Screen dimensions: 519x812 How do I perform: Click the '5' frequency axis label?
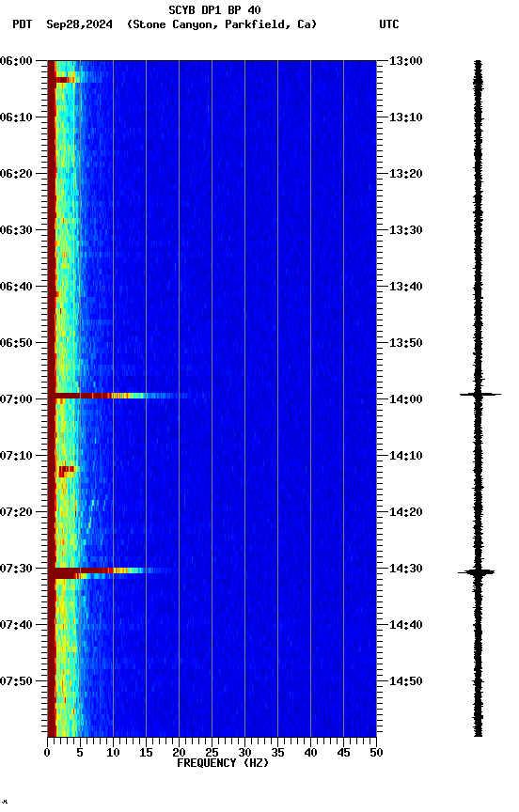(80, 753)
